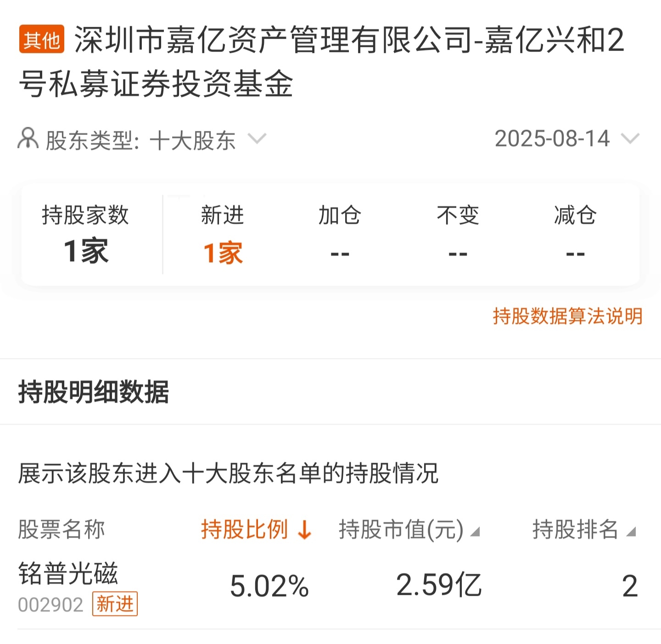
Task: Click the orange 其他 category tag
Action: [42, 40]
